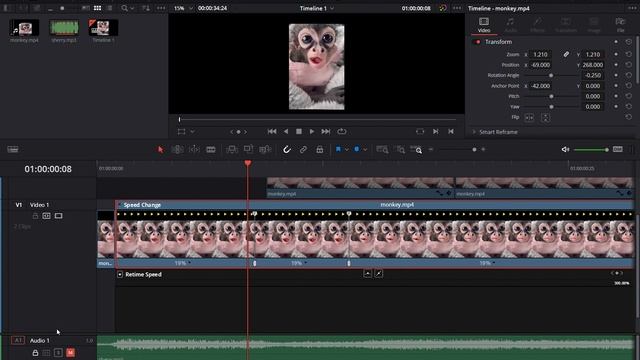
Task: Stop playback with the Stop button
Action: [x=299, y=131]
